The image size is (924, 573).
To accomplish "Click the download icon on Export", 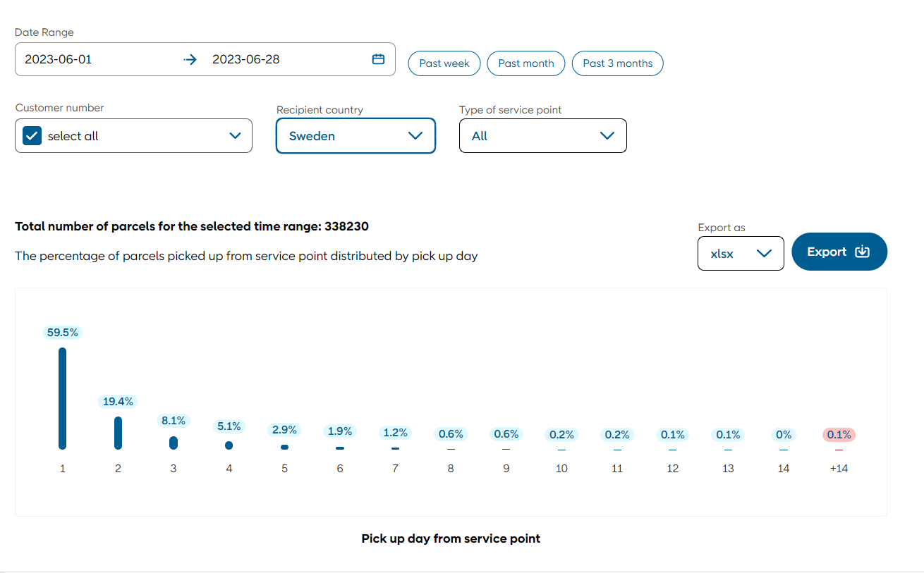I will click(862, 252).
